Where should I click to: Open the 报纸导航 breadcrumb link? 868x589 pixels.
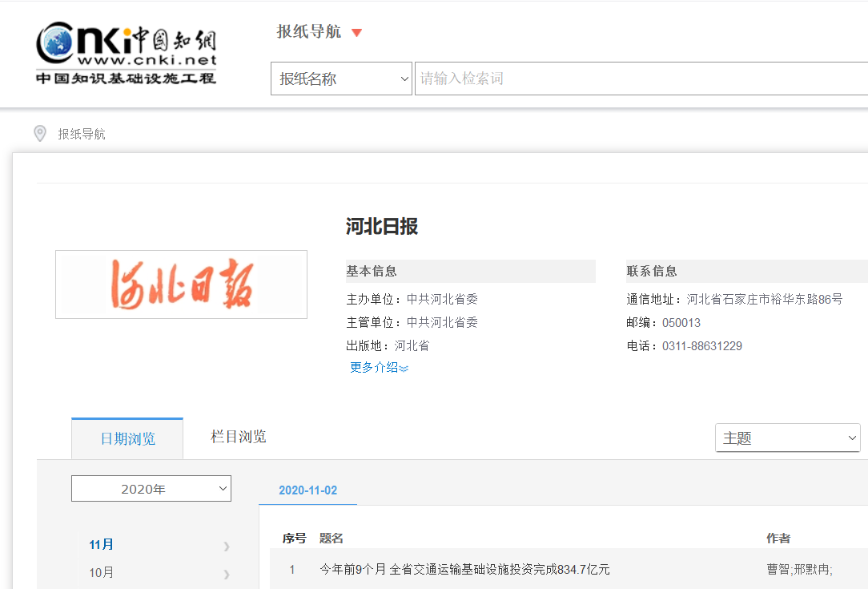pyautogui.click(x=82, y=134)
